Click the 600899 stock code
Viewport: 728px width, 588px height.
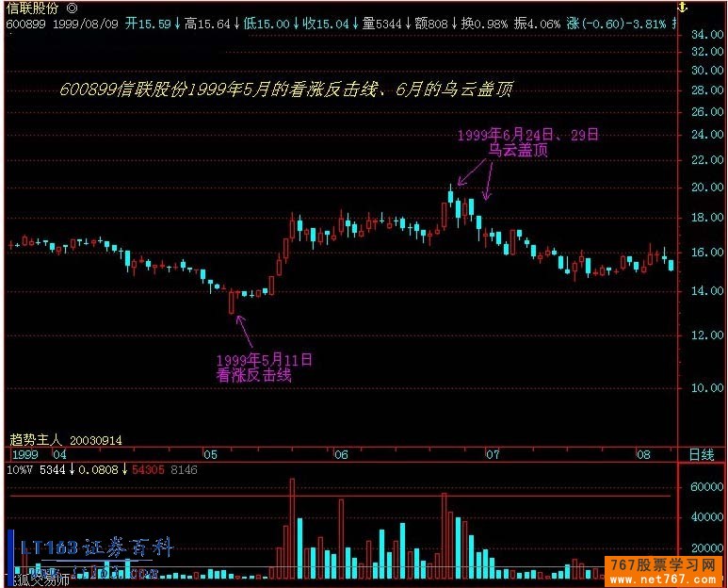pyautogui.click(x=24, y=23)
